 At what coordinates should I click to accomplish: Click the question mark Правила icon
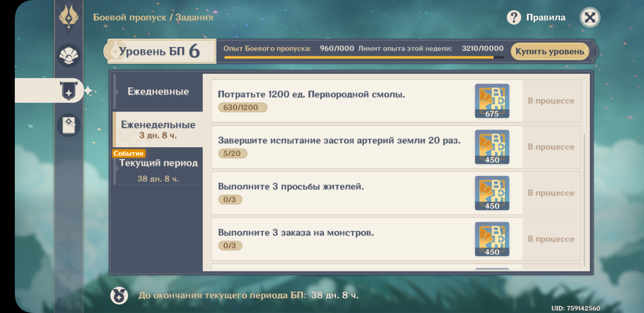click(514, 17)
